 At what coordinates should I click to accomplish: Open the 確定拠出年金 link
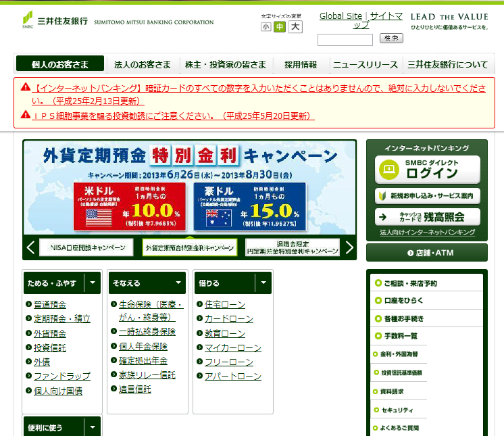143,360
